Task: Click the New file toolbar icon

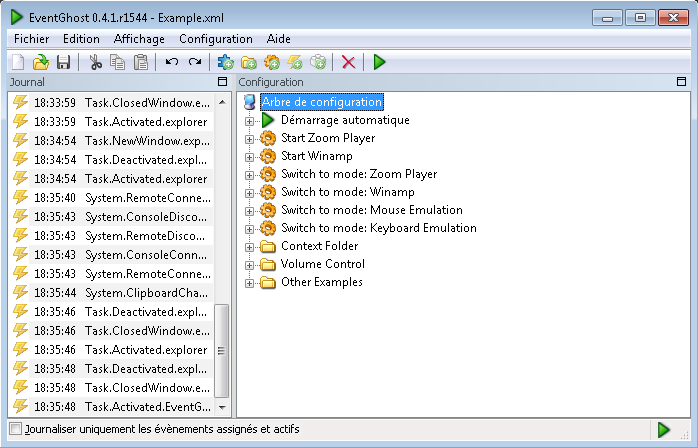Action: [x=18, y=62]
